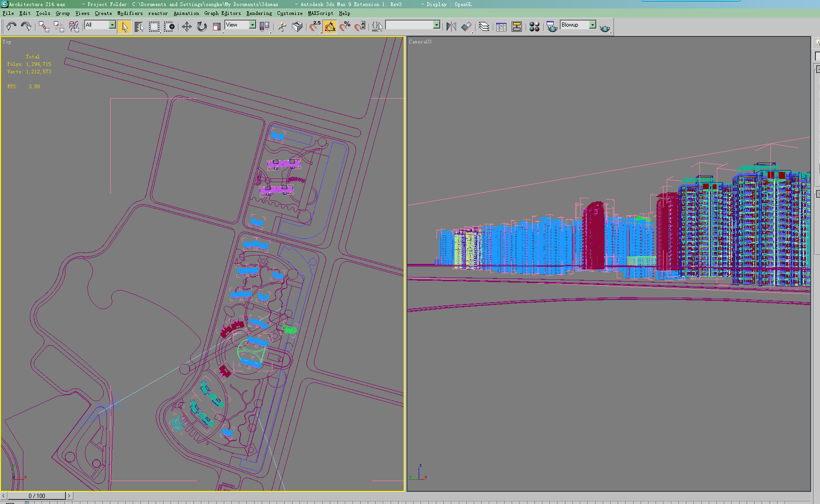The width and height of the screenshot is (820, 504).
Task: Activate the Select Object arrow tool
Action: pyautogui.click(x=124, y=27)
